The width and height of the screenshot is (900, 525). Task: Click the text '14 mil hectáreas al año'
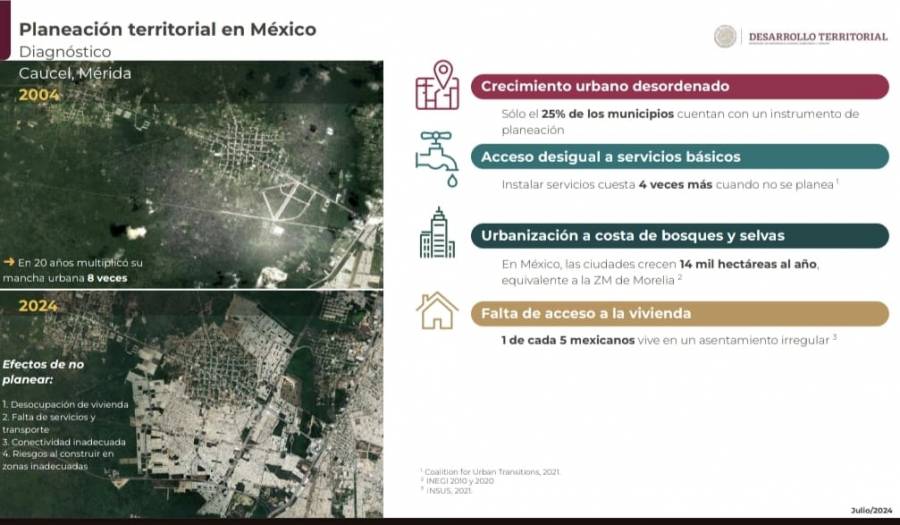tap(748, 265)
